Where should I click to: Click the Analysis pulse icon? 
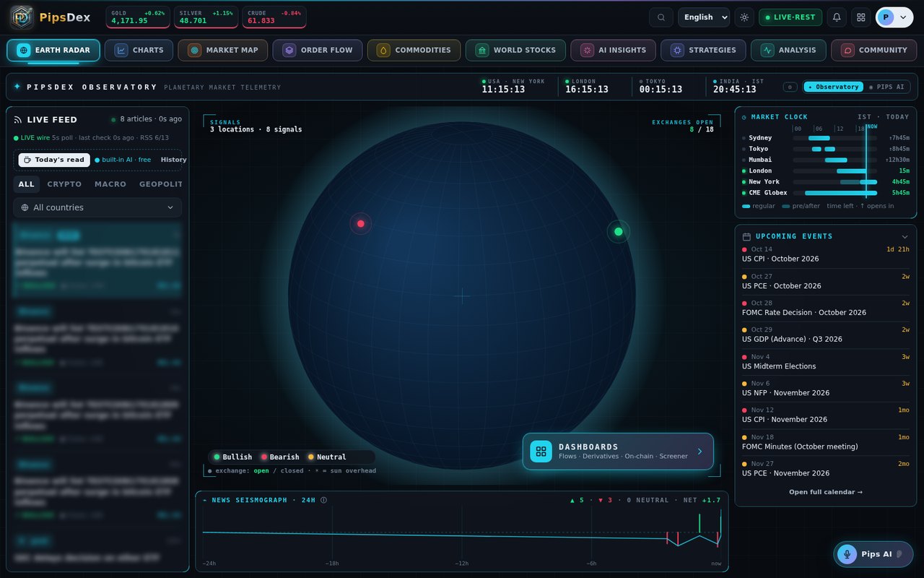coord(767,51)
